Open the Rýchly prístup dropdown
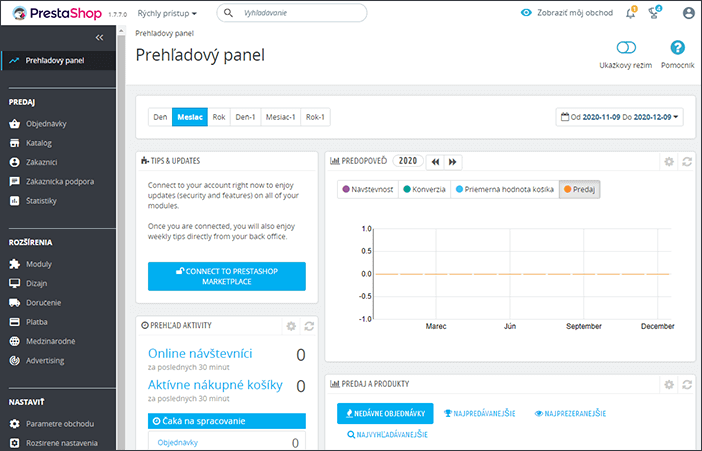The height and width of the screenshot is (451, 702). (167, 13)
